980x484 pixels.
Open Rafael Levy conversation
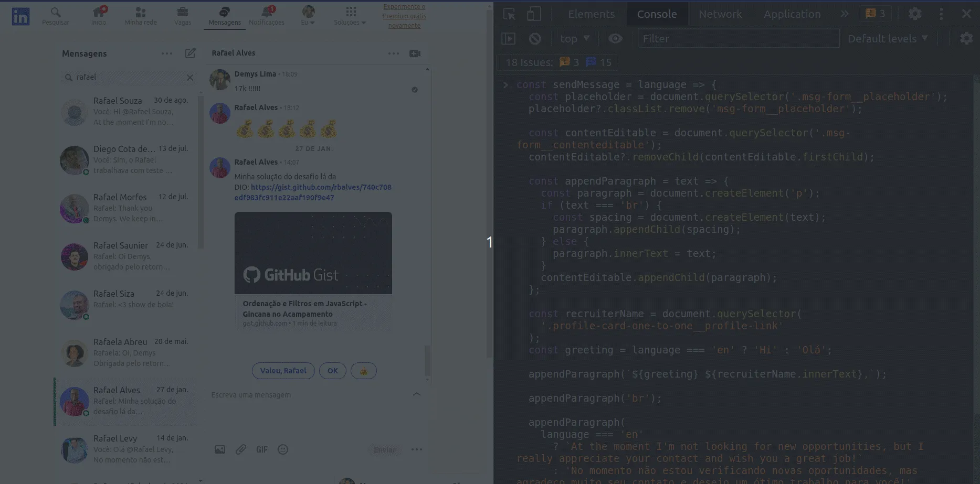tap(126, 449)
